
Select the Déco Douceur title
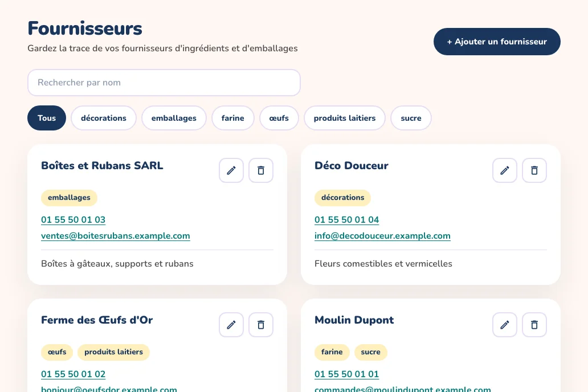[352, 166]
